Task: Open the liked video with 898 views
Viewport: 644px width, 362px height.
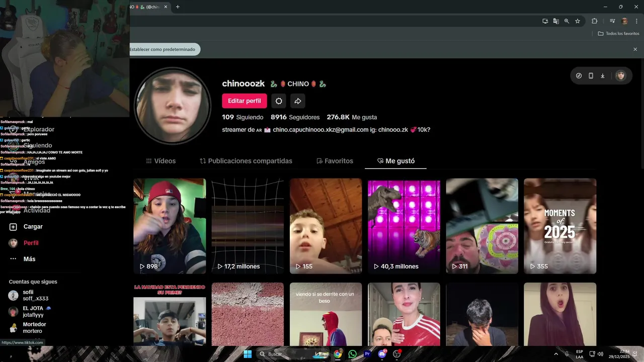Action: coord(170,226)
